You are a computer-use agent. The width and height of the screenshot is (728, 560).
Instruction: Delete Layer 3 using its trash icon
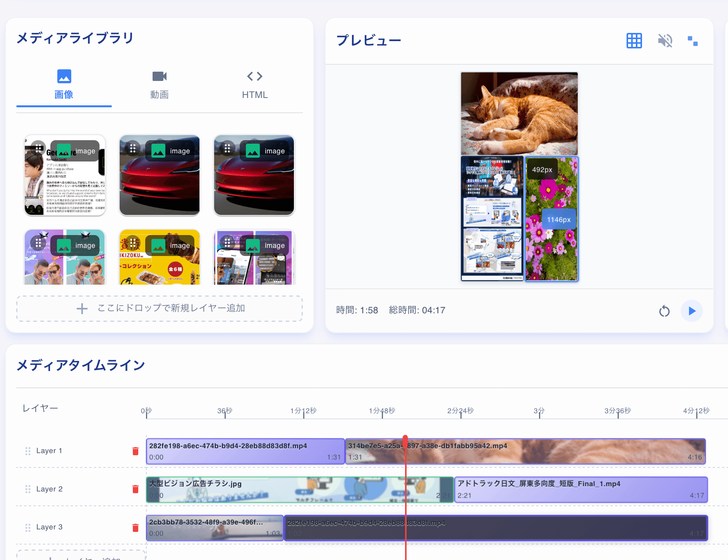coord(135,527)
